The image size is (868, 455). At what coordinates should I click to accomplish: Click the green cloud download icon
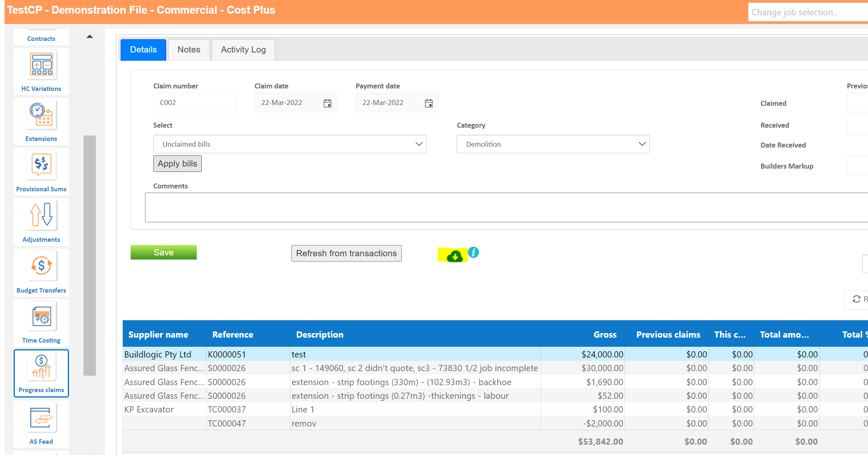[x=455, y=256]
